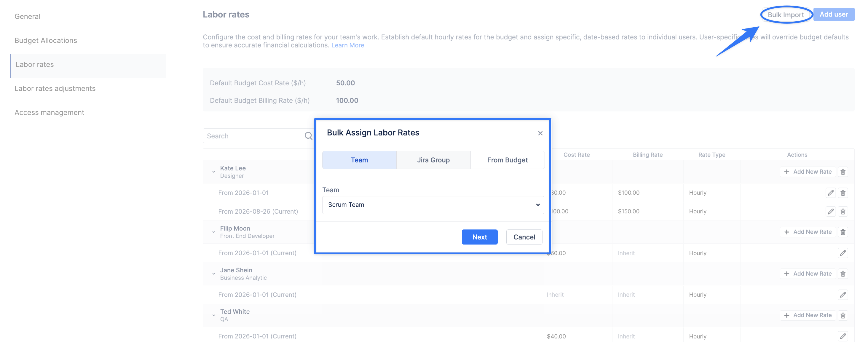Collapse Filip Moon's rate rows

tap(214, 232)
